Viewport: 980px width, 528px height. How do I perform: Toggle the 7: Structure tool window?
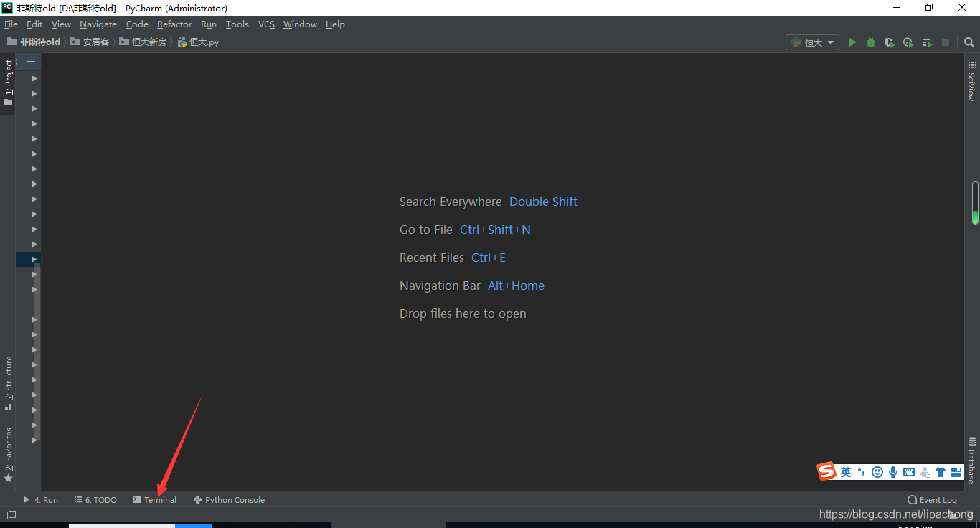[8, 383]
